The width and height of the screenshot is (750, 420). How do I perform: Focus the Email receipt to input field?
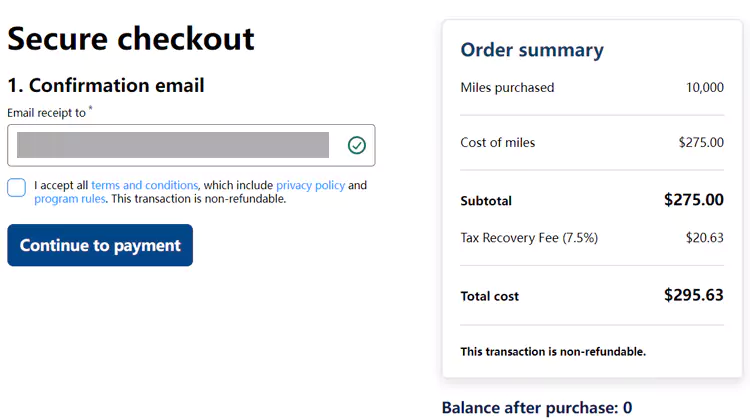coord(175,145)
